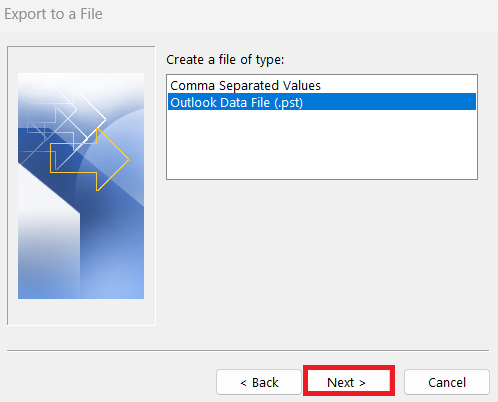Screen dimensions: 498x402
Task: Cancel the export wizard
Action: click(x=447, y=382)
